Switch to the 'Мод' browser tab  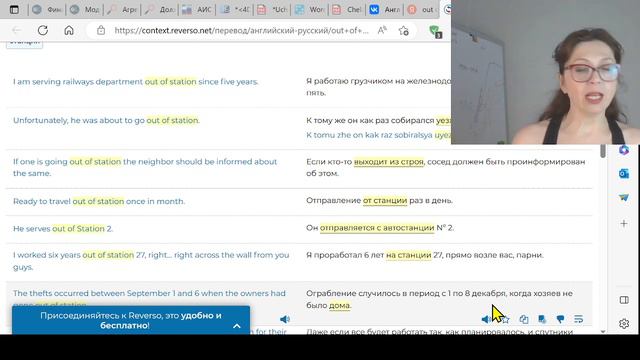(84, 10)
